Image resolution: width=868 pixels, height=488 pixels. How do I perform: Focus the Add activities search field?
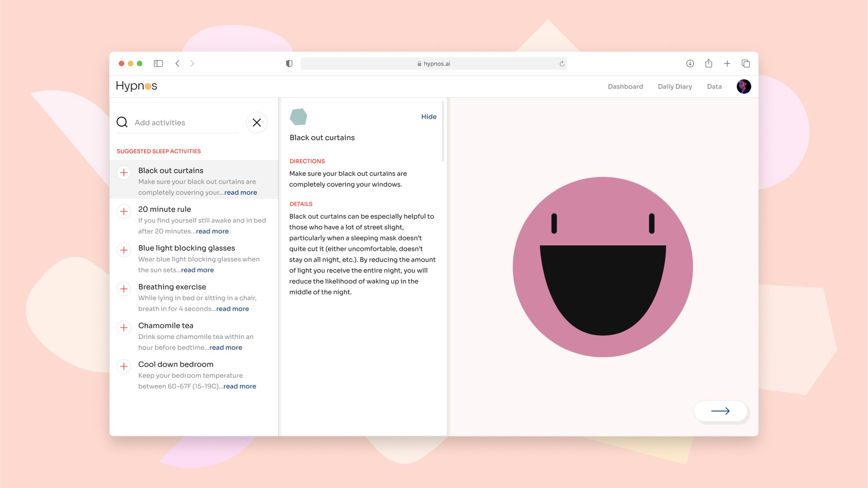click(x=185, y=122)
